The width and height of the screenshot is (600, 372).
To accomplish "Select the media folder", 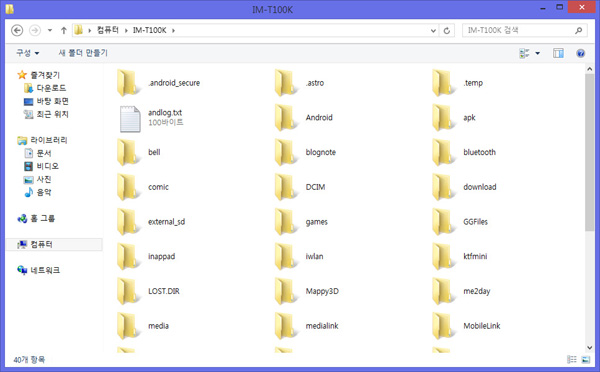I will [143, 326].
